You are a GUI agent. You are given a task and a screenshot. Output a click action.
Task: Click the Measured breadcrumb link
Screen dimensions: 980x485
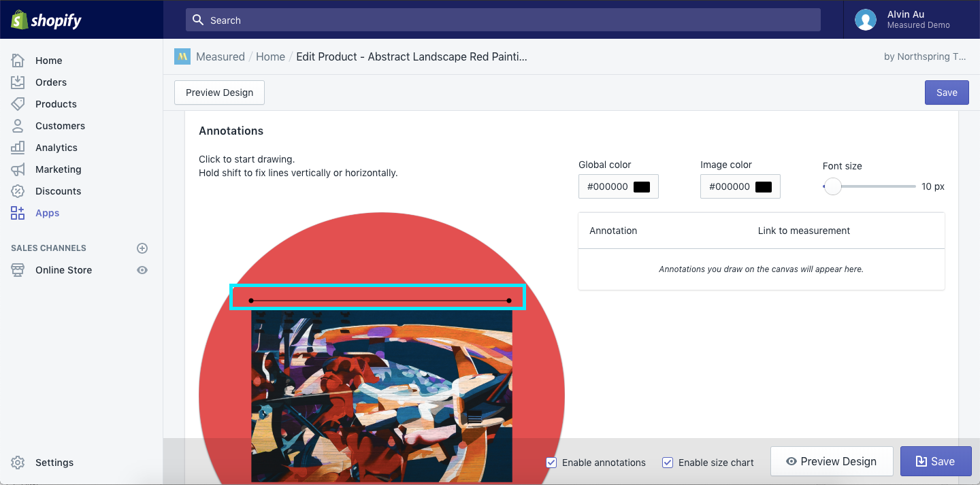coord(220,56)
